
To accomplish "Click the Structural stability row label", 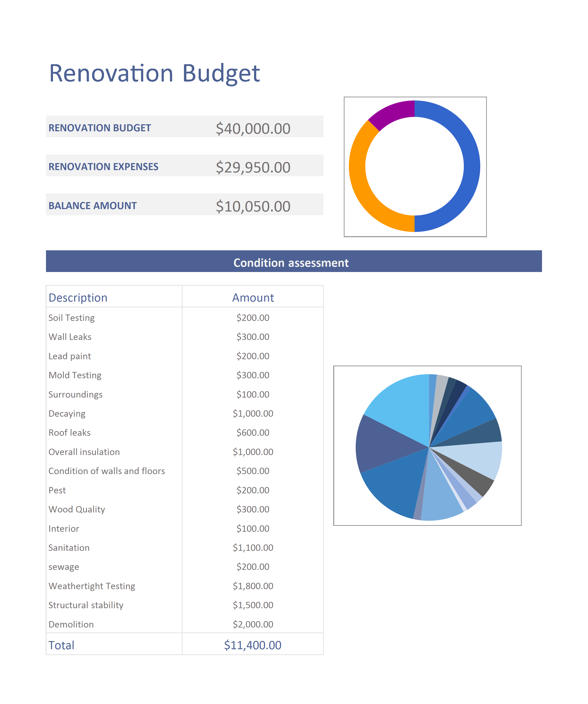I will click(86, 605).
